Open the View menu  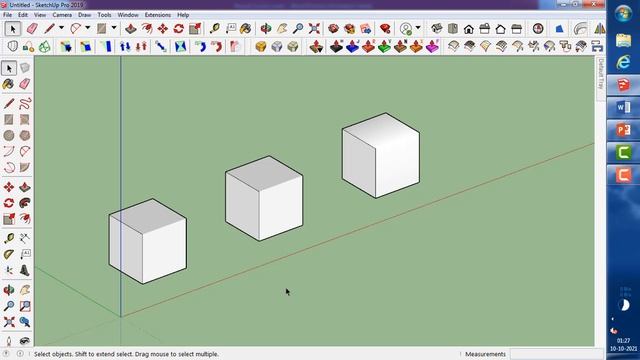(40, 15)
